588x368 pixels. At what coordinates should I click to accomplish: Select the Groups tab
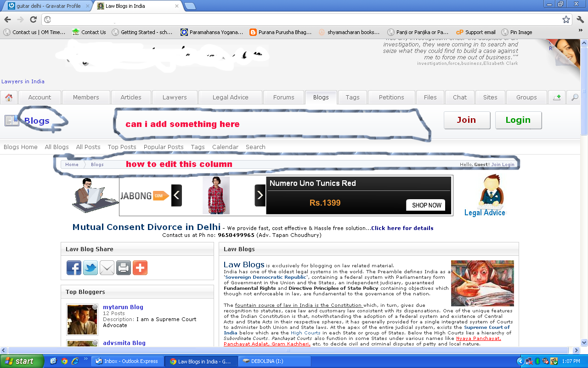tap(526, 97)
